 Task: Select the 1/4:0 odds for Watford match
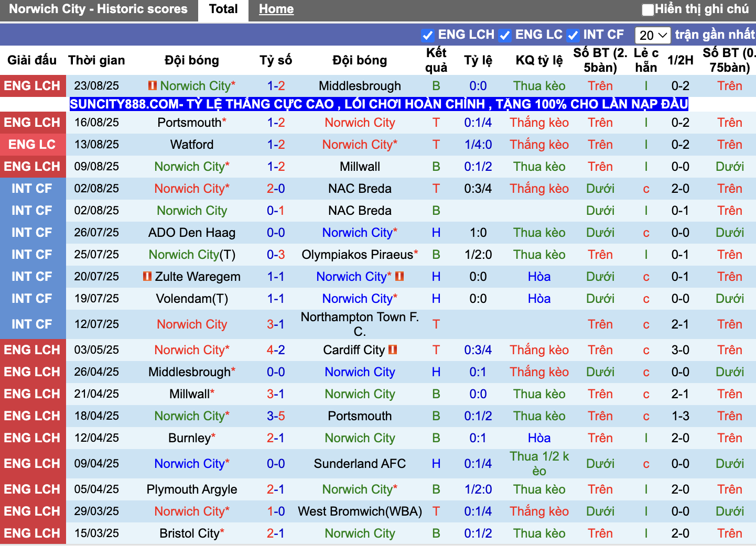tap(478, 145)
